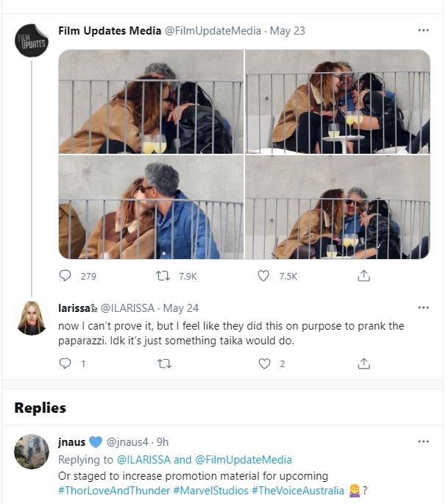
Task: Open larissa's profile picture
Action: pyautogui.click(x=32, y=318)
